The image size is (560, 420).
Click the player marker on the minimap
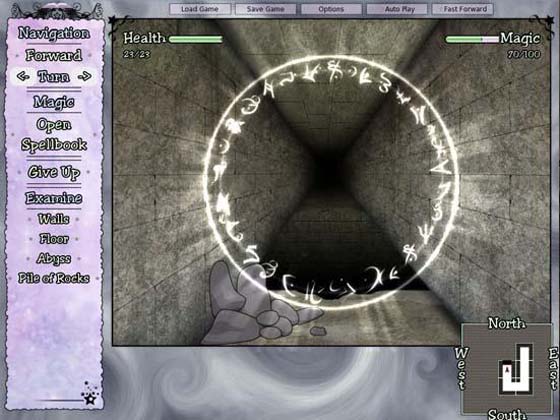point(506,369)
